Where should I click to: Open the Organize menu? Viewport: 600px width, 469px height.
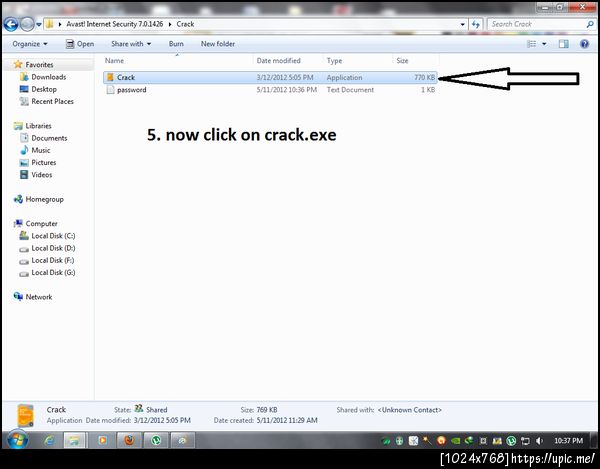(x=30, y=44)
